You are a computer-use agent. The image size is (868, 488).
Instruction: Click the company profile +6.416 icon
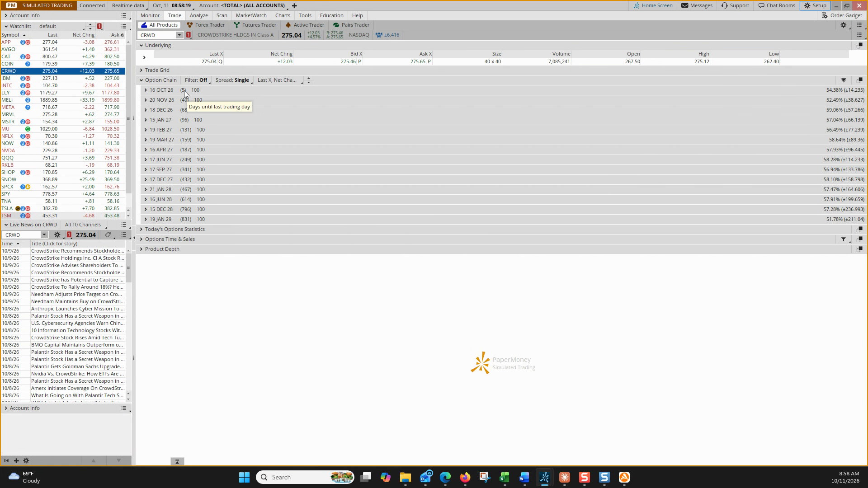tap(388, 35)
